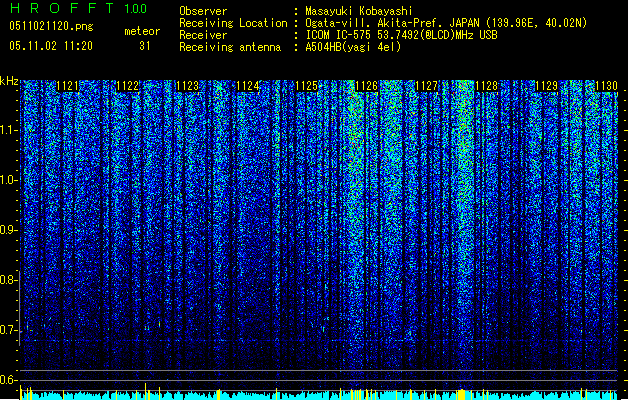
Task: Click the 0.7 kHz axis label
Action: [8, 330]
